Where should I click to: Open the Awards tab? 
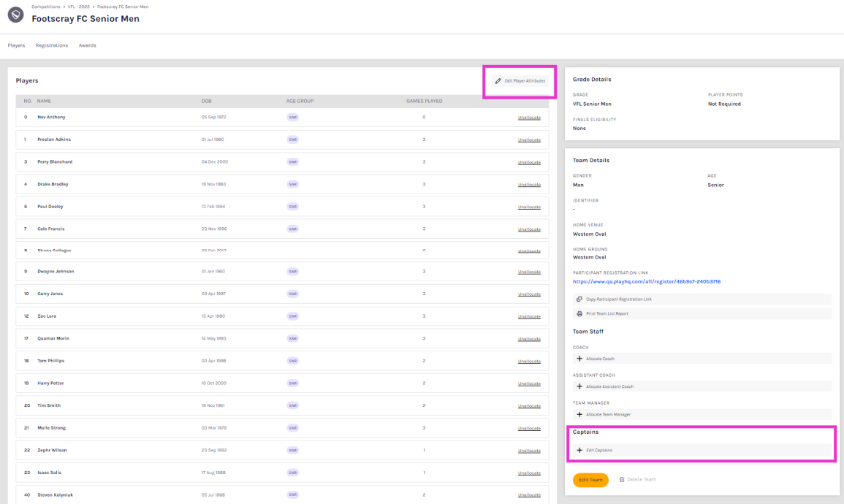pos(87,45)
